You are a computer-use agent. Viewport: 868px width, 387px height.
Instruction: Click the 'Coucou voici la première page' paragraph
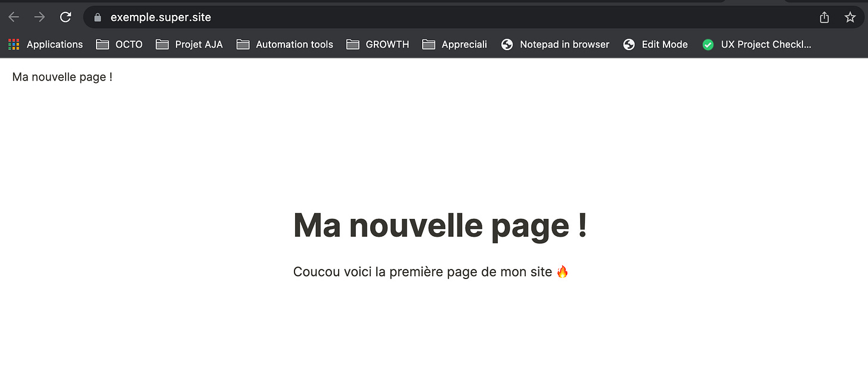pos(431,272)
